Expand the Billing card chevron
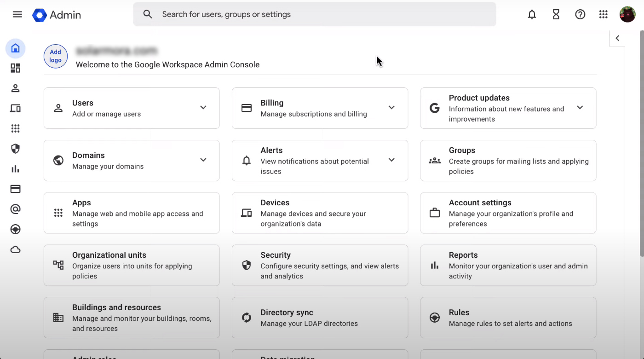 pyautogui.click(x=391, y=108)
